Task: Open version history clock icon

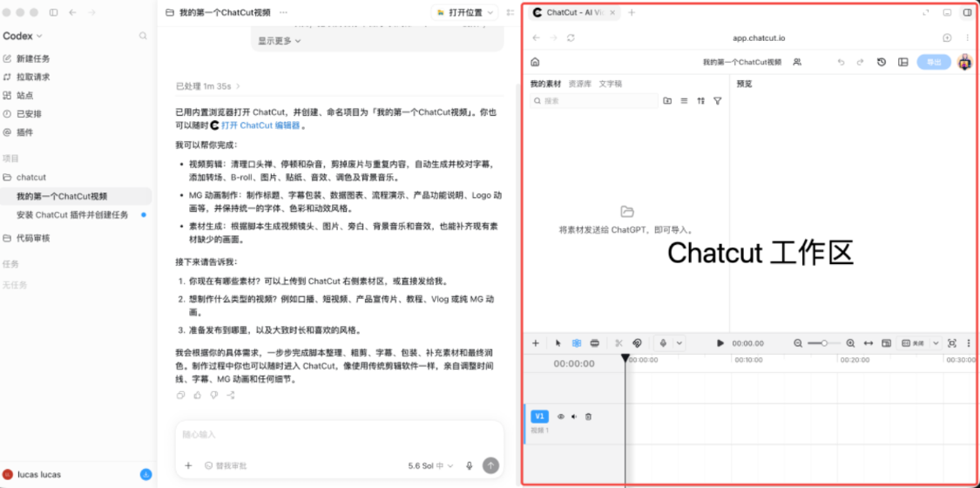Action: (882, 62)
